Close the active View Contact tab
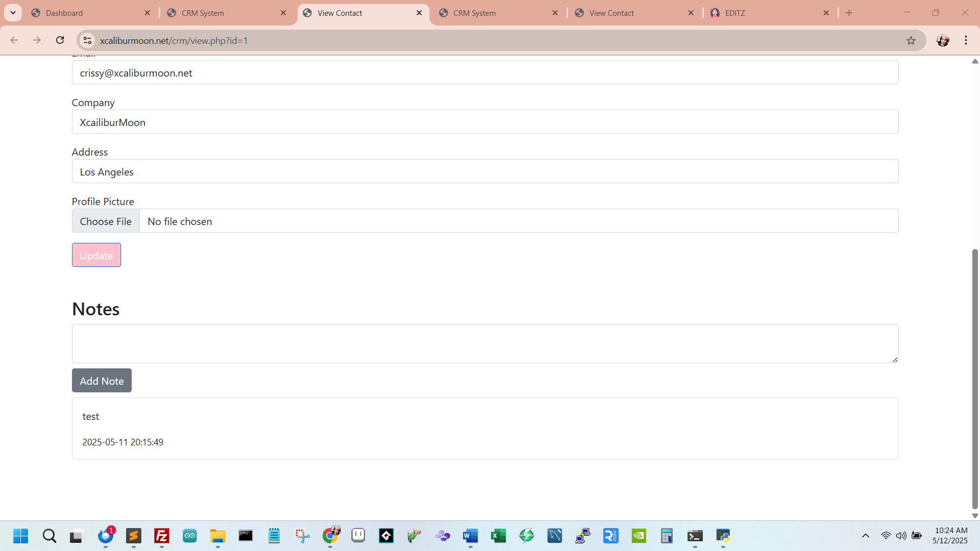The image size is (980, 551). 419,13
